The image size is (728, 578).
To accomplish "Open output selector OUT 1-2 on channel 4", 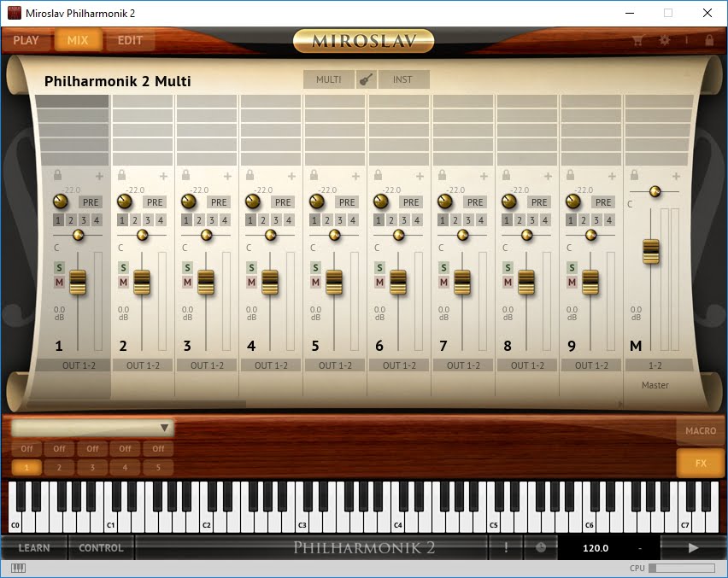I will tap(271, 365).
